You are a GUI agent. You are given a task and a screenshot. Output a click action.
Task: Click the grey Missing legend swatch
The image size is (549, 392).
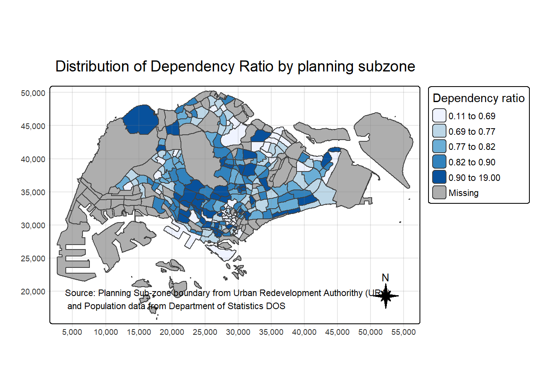click(x=439, y=193)
